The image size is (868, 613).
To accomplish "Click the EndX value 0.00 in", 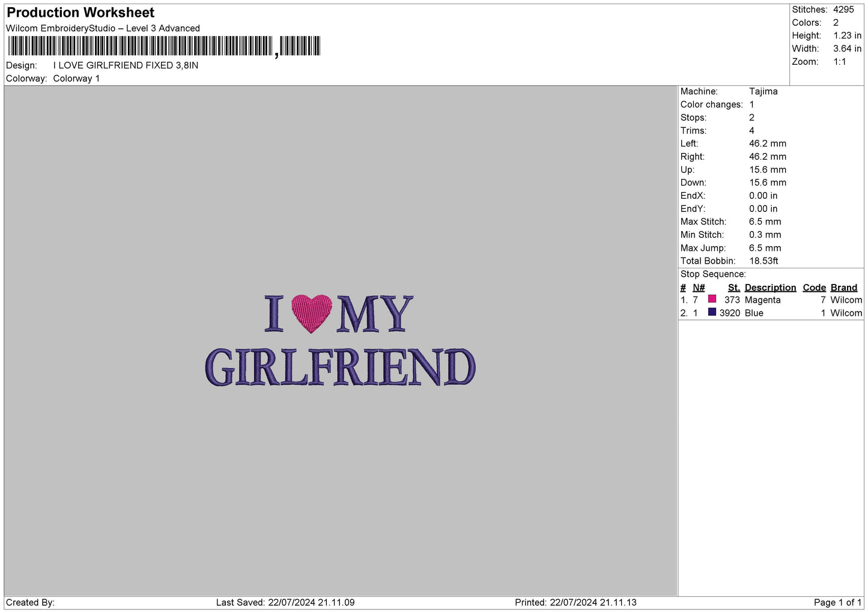I will point(763,196).
